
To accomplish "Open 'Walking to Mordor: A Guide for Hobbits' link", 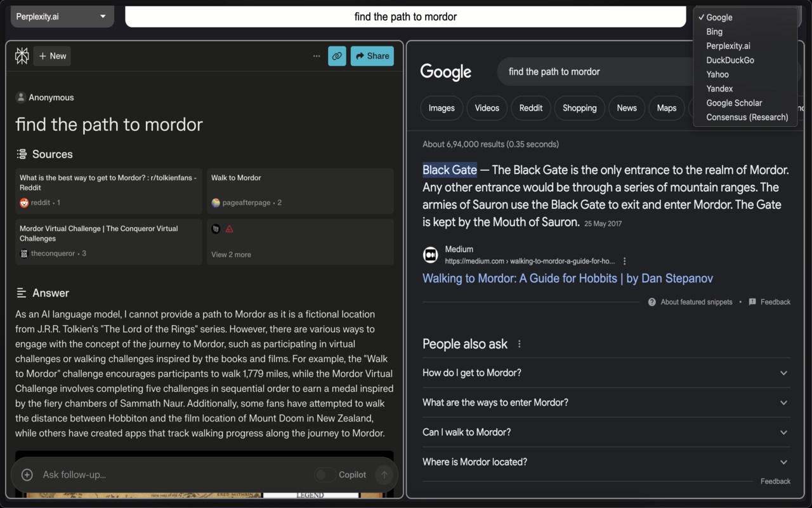I will pyautogui.click(x=568, y=278).
